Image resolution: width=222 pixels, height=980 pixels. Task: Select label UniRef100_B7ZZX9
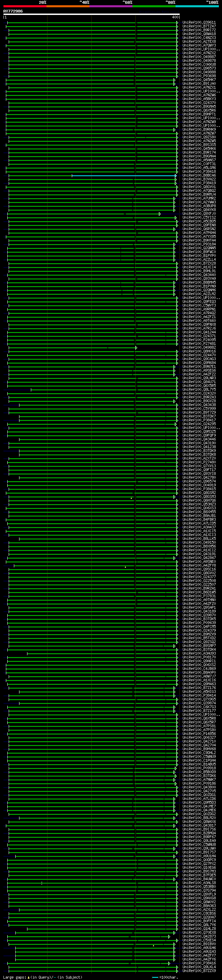tap(199, 971)
